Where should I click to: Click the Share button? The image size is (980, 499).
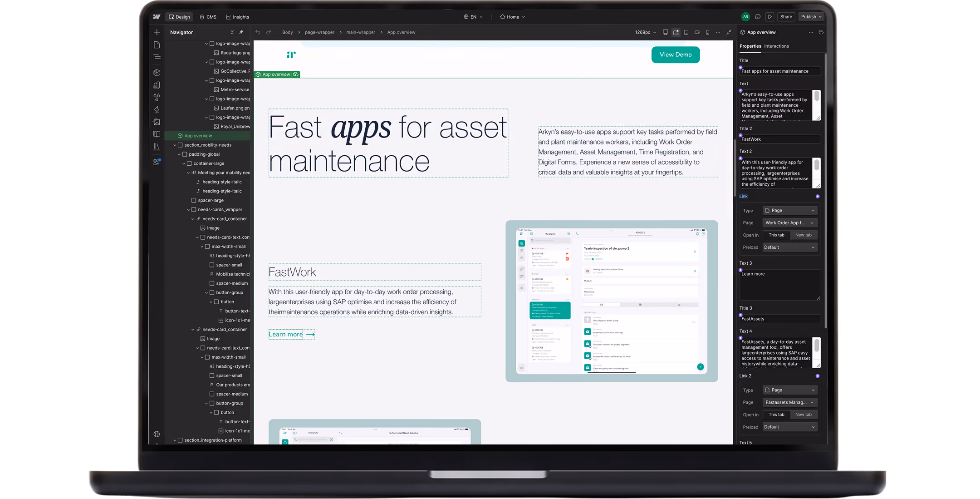tap(786, 17)
